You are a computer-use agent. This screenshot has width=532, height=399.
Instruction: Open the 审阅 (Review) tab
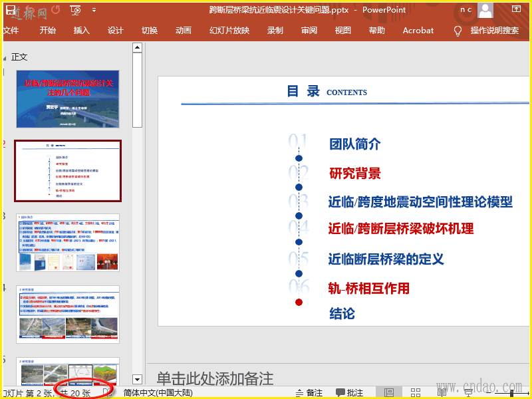[x=309, y=31]
